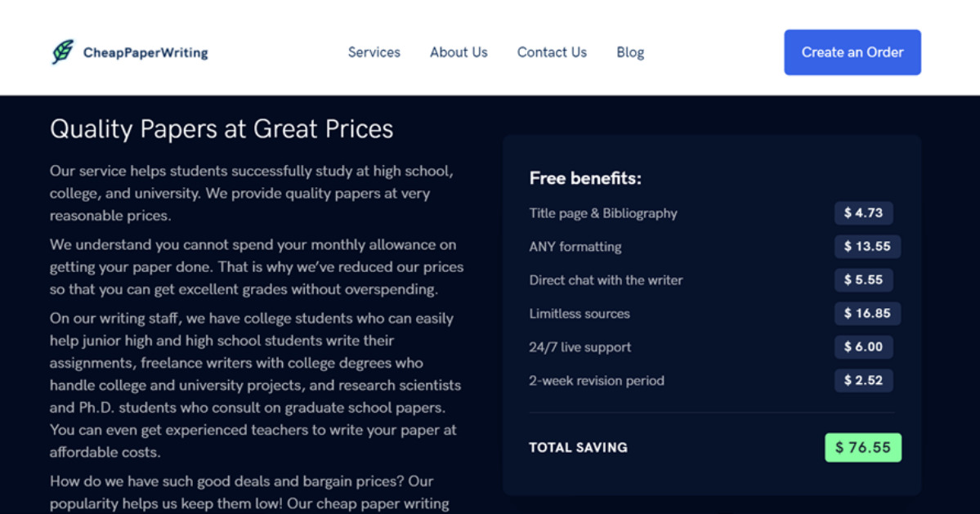Click the $ 16.85 price badge

tap(867, 314)
